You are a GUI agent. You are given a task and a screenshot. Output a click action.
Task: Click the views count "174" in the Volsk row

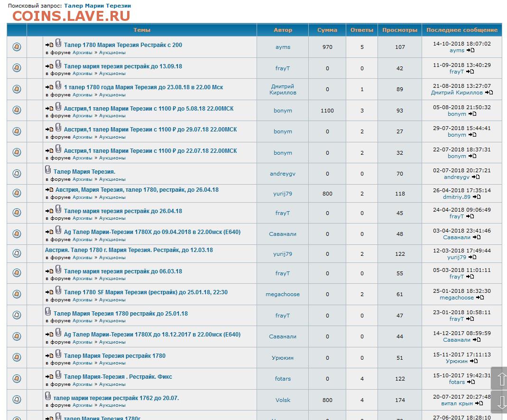click(400, 400)
